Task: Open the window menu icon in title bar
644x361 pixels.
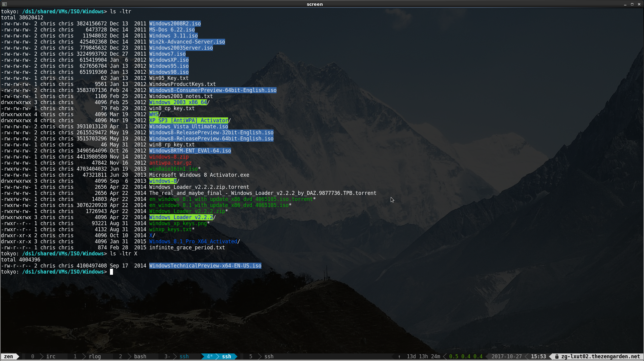Action: point(4,4)
